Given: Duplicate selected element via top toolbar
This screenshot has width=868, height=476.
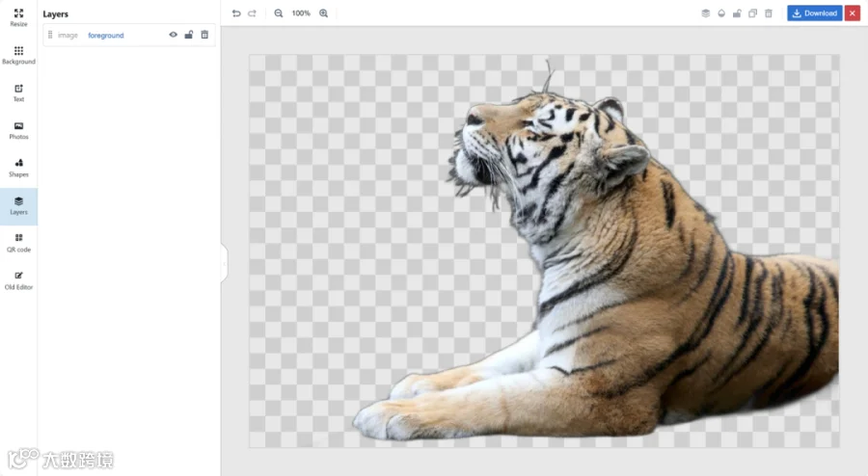Looking at the screenshot, I should pyautogui.click(x=753, y=13).
